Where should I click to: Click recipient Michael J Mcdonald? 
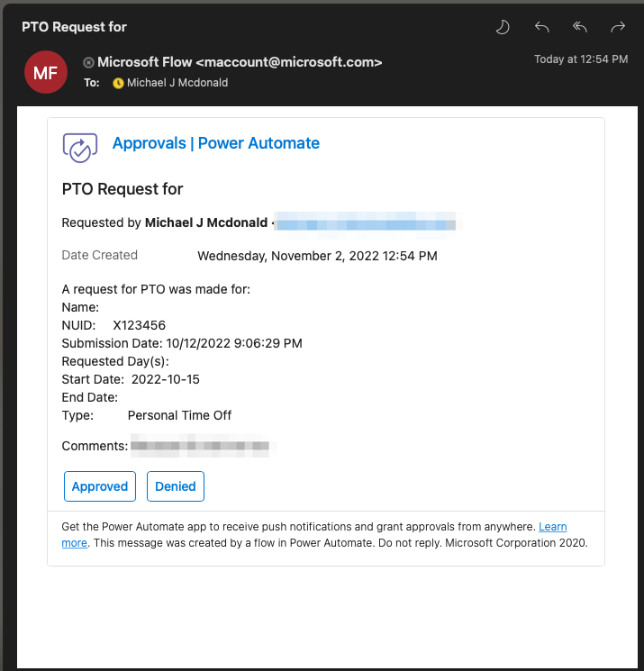177,83
